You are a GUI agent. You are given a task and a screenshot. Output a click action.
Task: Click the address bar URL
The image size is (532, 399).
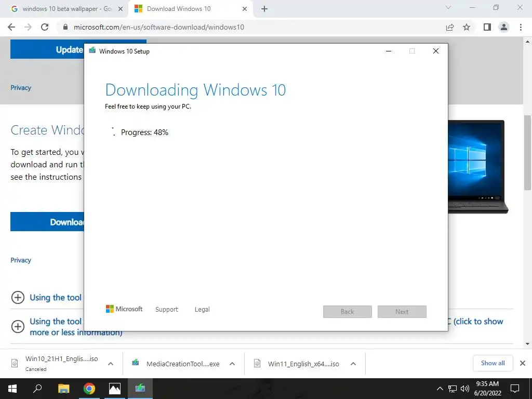[159, 27]
